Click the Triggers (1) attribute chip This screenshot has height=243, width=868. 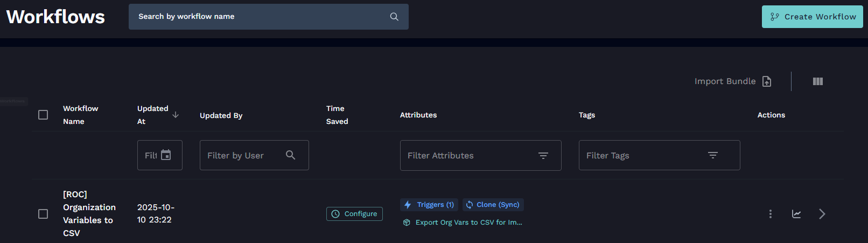429,205
